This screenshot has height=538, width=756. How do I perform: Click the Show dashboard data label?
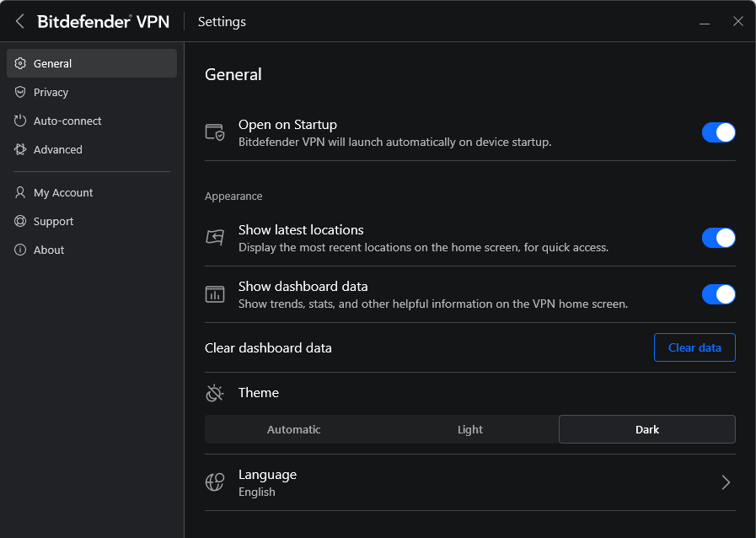[303, 286]
